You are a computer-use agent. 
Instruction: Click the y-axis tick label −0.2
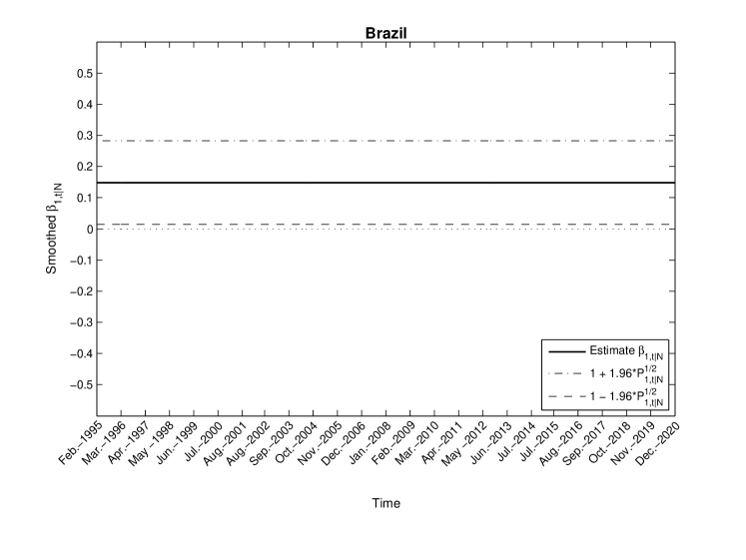pos(81,291)
